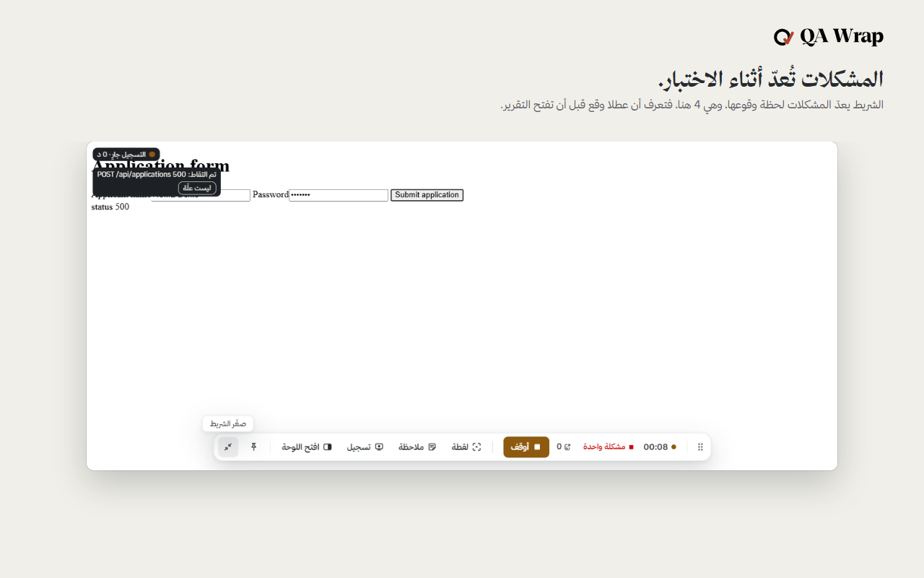Grab the toolbar drag handle dots
The height and width of the screenshot is (578, 924).
700,447
